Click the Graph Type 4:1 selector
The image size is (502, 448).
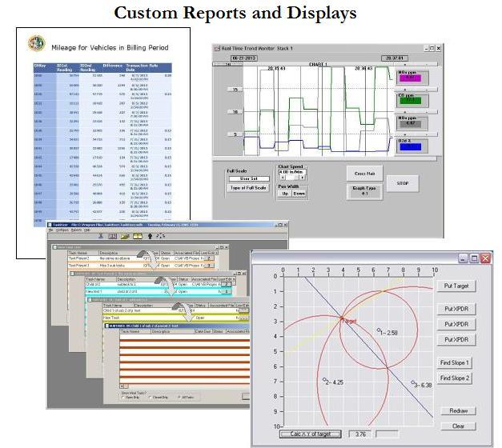pyautogui.click(x=364, y=191)
